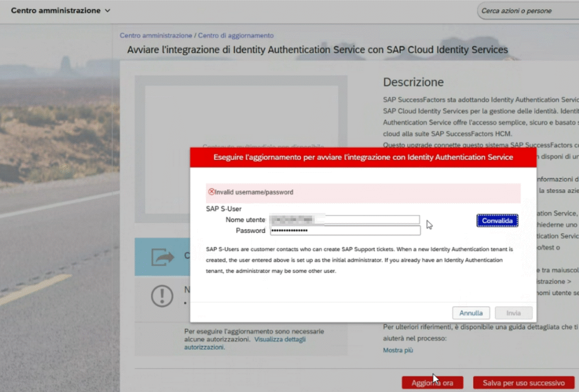579x392 pixels.
Task: Click the Invia button
Action: pos(513,313)
